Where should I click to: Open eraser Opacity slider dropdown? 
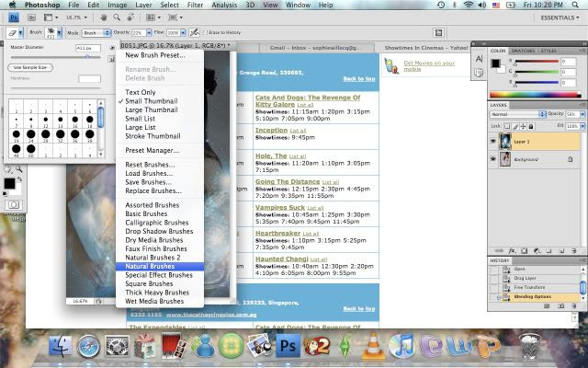[x=149, y=33]
